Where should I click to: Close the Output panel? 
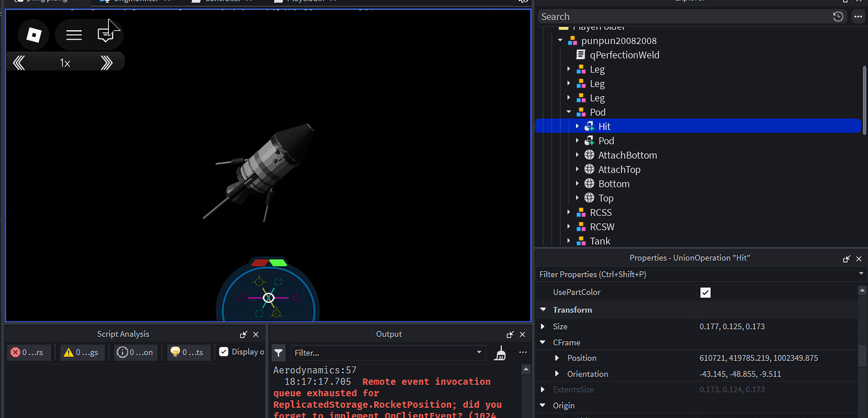523,334
